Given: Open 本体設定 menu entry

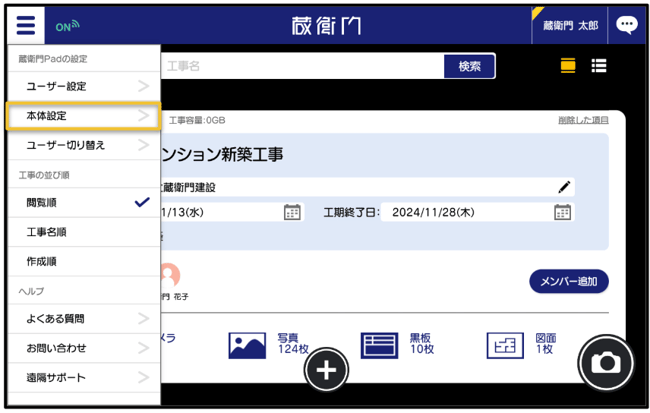Looking at the screenshot, I should pyautogui.click(x=84, y=116).
